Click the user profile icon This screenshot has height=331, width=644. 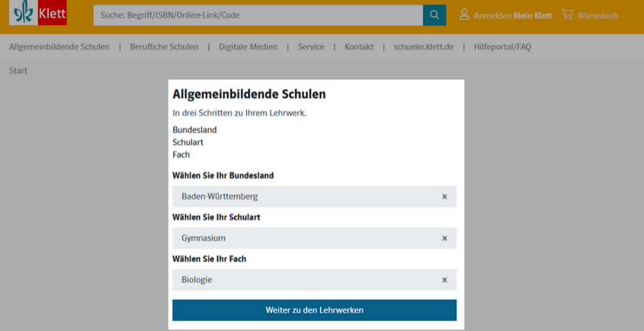tap(464, 14)
